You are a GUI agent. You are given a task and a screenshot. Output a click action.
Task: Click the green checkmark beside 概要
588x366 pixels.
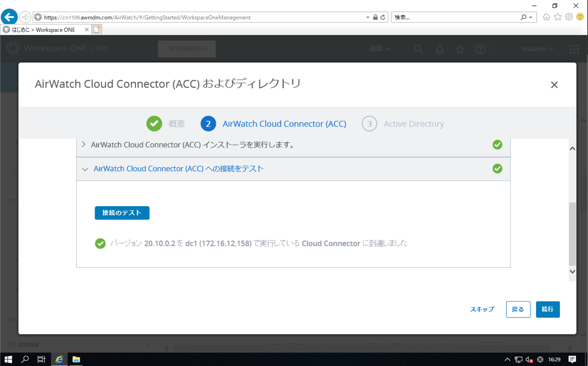click(x=154, y=124)
